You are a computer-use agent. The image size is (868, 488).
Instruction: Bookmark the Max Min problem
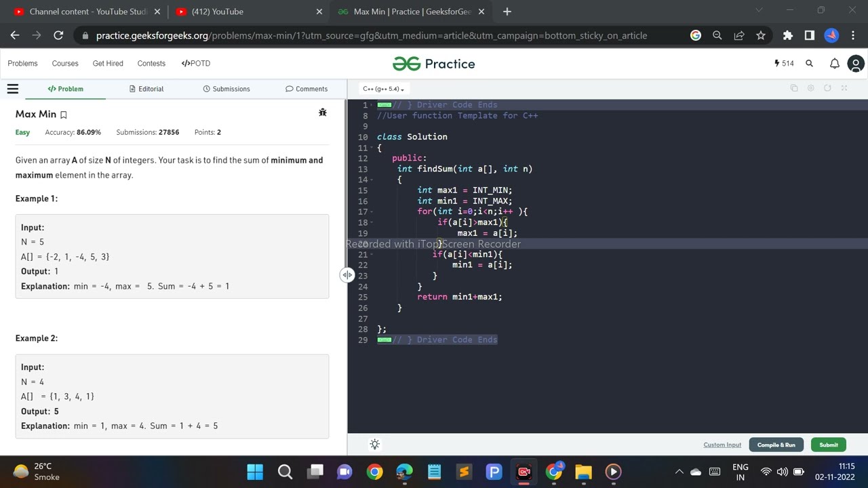[64, 115]
